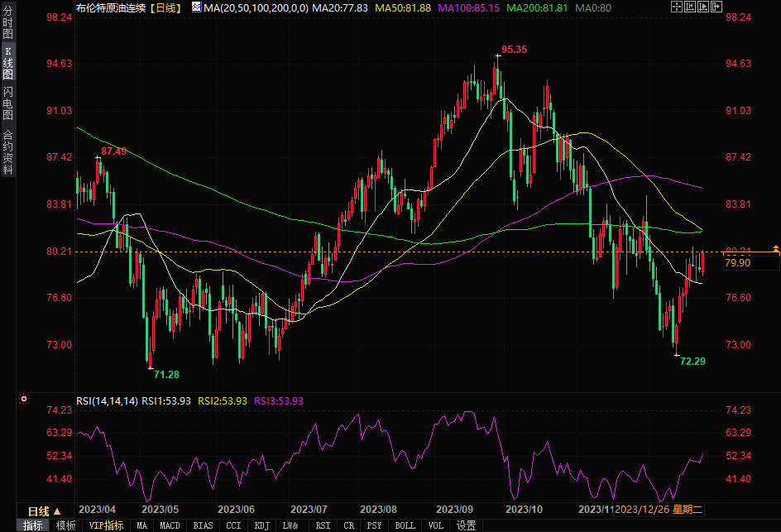Switch to the 模板 tab at the bottom
The height and width of the screenshot is (532, 781).
pos(65,525)
